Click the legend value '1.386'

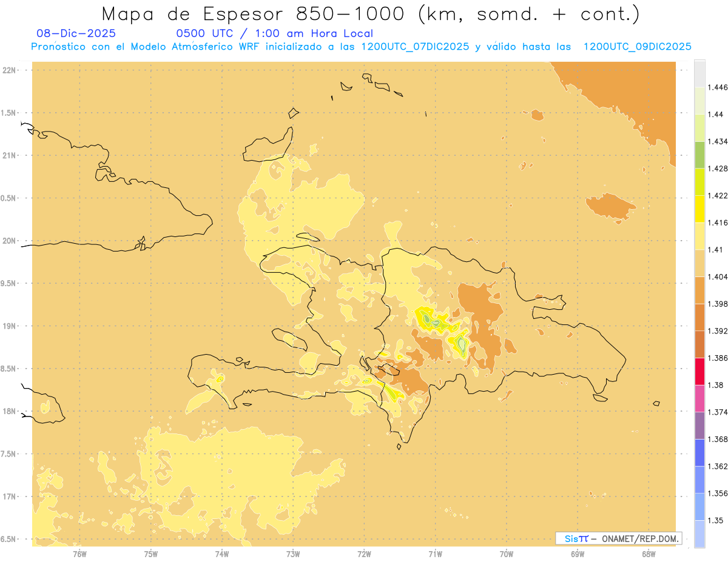click(718, 358)
